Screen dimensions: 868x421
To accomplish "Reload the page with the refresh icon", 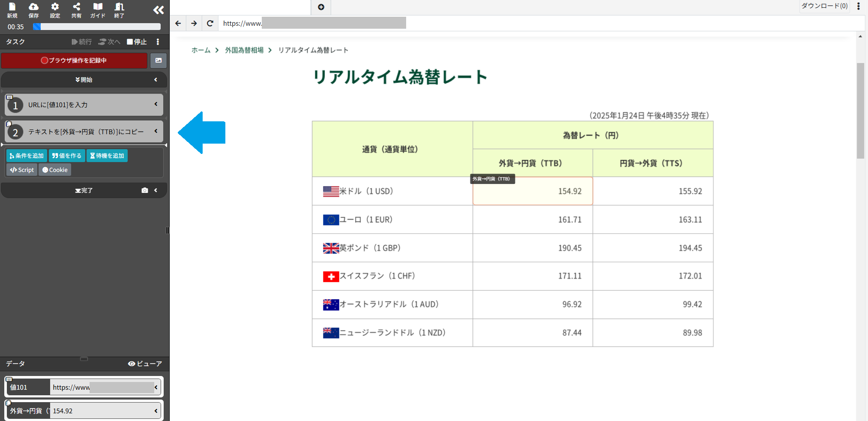I will pyautogui.click(x=210, y=23).
